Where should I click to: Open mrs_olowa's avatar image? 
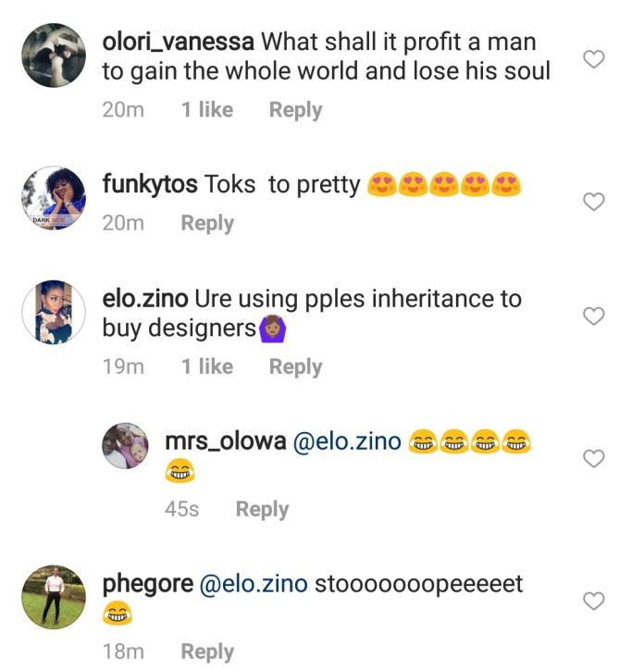125,446
